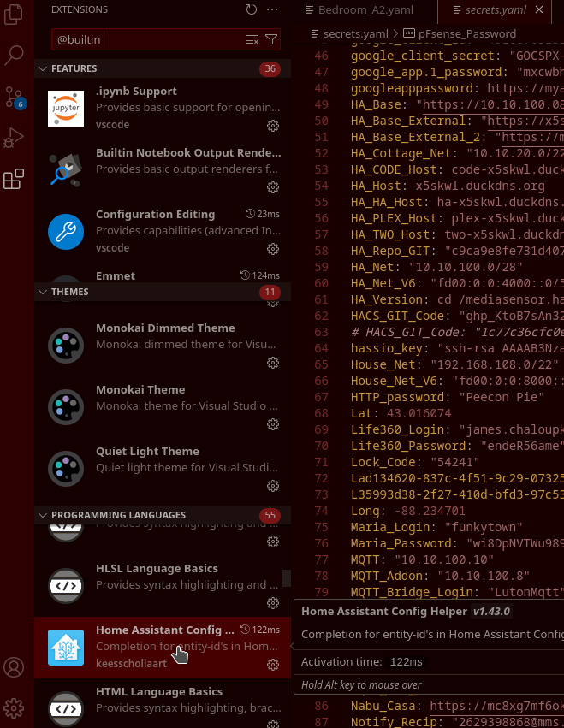Select the .ipynb Support extension
This screenshot has width=564, height=728.
click(x=163, y=109)
